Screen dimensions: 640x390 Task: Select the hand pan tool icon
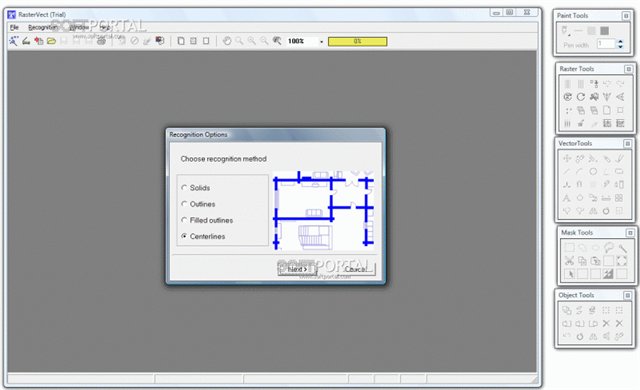[227, 41]
